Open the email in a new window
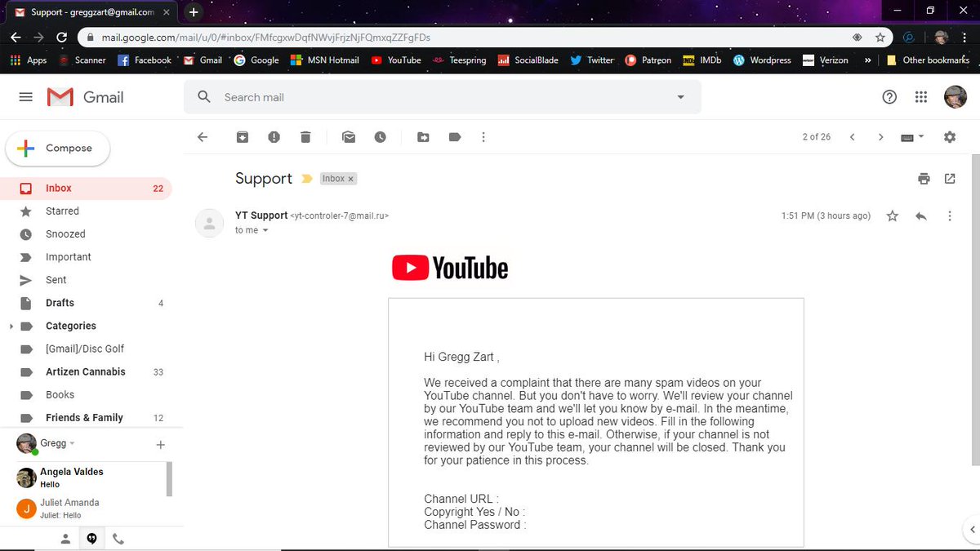The width and height of the screenshot is (980, 551). pos(950,179)
